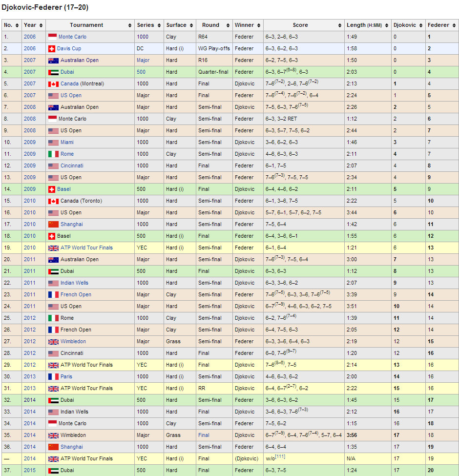Click the Canadian flag beside Canada (Montreal)
Image resolution: width=459 pixels, height=476 pixels.
(53, 84)
